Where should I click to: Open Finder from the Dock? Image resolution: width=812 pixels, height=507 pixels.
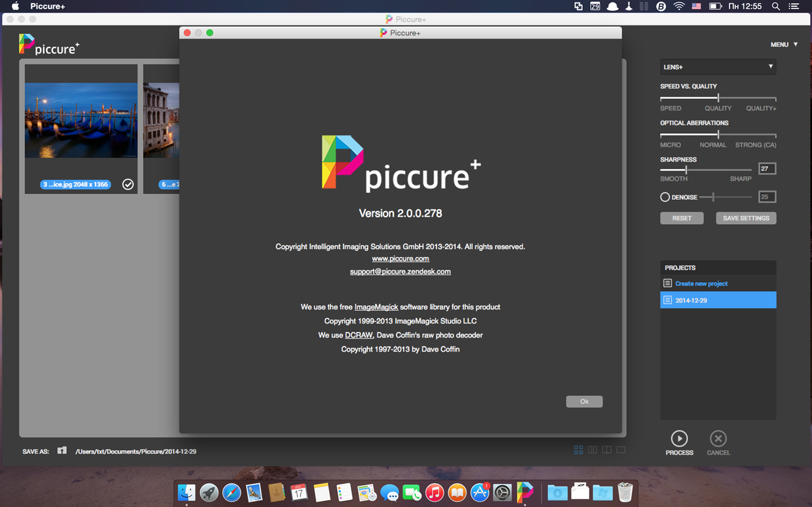pos(186,493)
